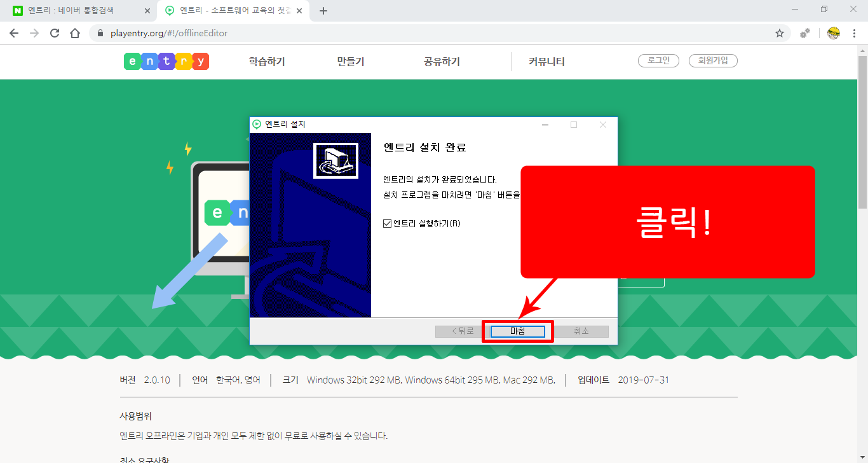868x463 pixels.
Task: Open the 커뮤니티 menu
Action: (x=546, y=62)
